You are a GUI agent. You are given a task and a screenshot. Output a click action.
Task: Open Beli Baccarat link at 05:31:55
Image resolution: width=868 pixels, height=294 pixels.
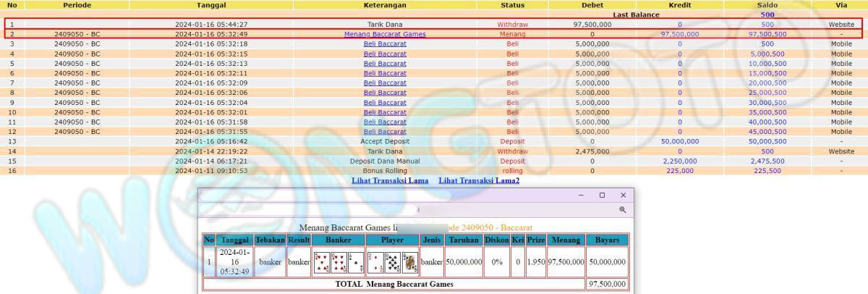[x=385, y=132]
